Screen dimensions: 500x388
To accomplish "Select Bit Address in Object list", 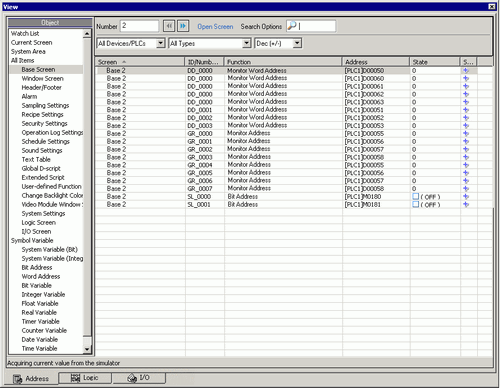I will pyautogui.click(x=37, y=267).
